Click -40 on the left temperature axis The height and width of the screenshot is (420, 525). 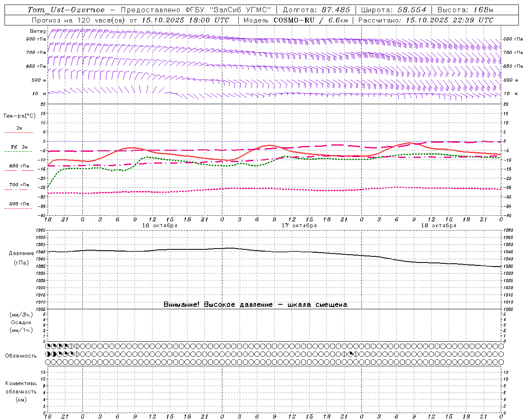(42, 215)
